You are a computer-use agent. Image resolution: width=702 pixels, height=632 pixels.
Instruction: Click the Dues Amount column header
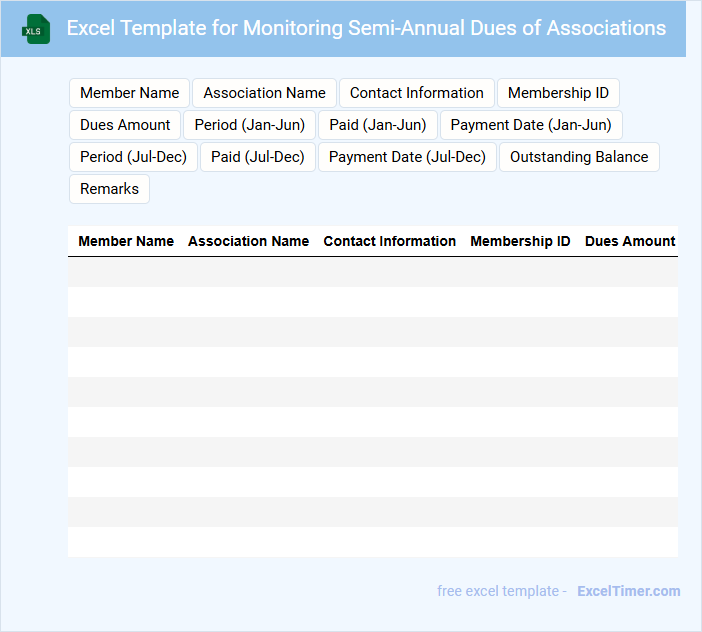click(x=630, y=241)
